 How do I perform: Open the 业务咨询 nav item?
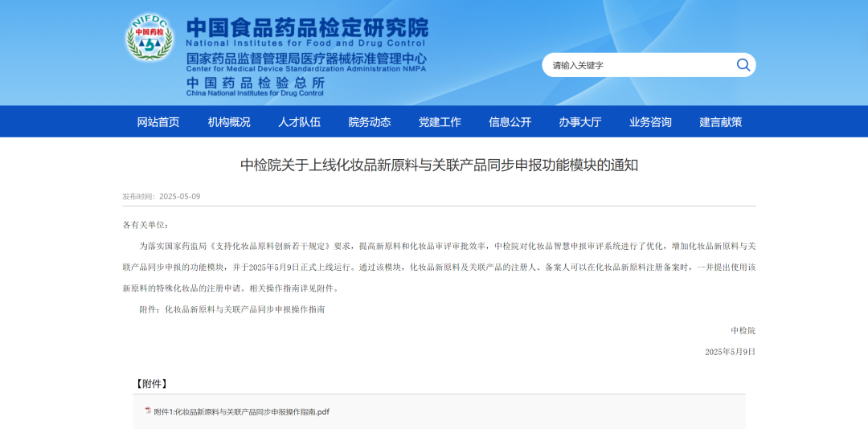(x=650, y=121)
